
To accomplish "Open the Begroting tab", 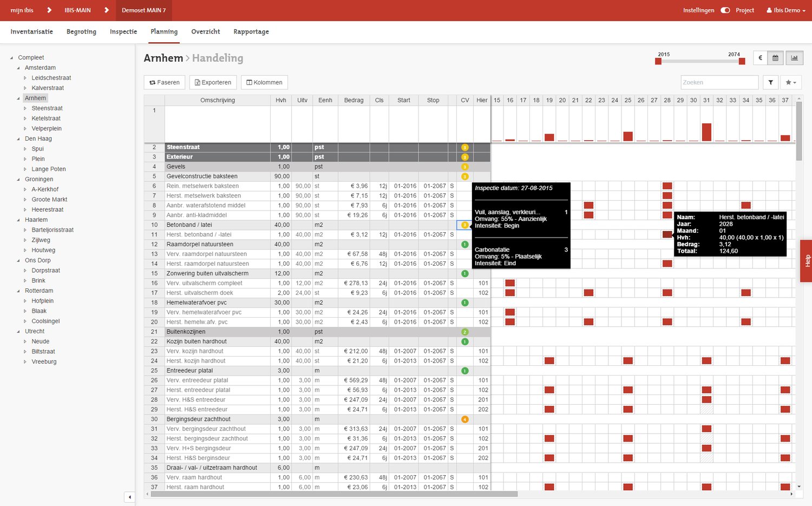I will tap(81, 32).
